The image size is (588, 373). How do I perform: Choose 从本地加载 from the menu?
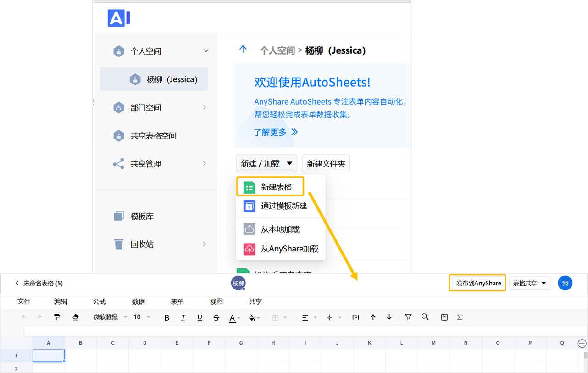tap(281, 229)
